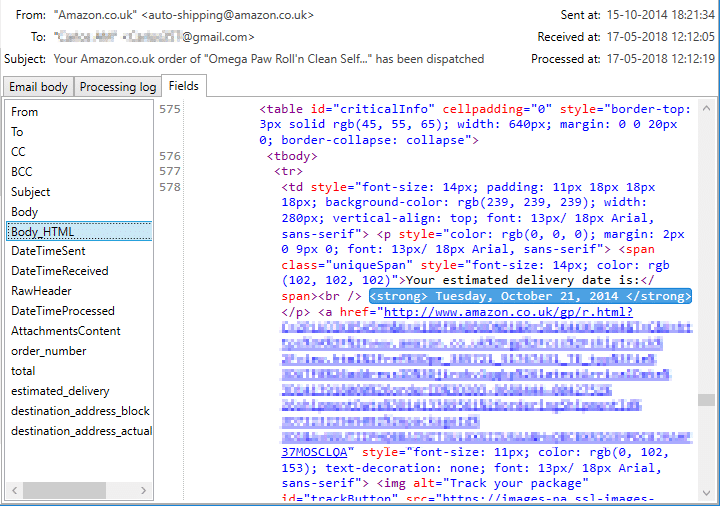Show the RawHeader field
This screenshot has height=506, width=720.
point(79,291)
